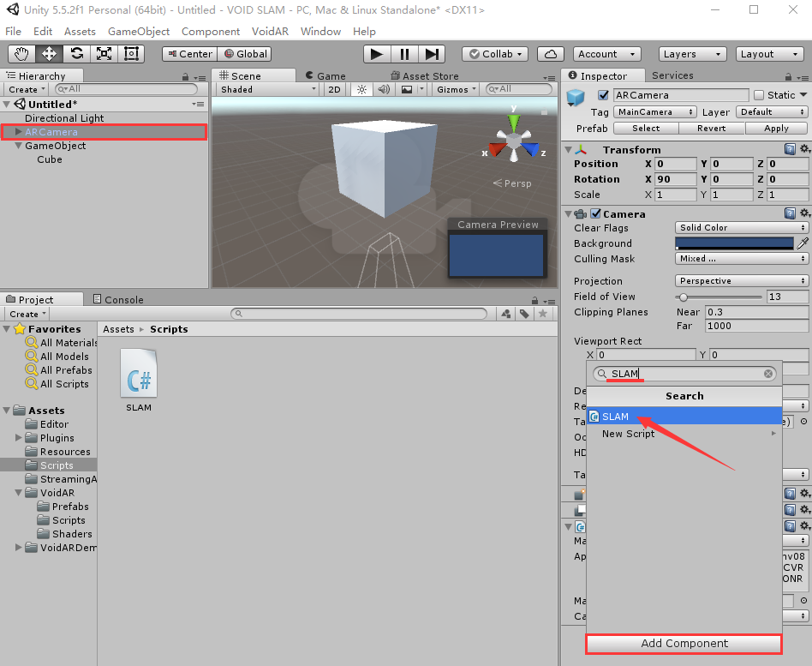Open the Layout dropdown
812x666 pixels.
(769, 54)
